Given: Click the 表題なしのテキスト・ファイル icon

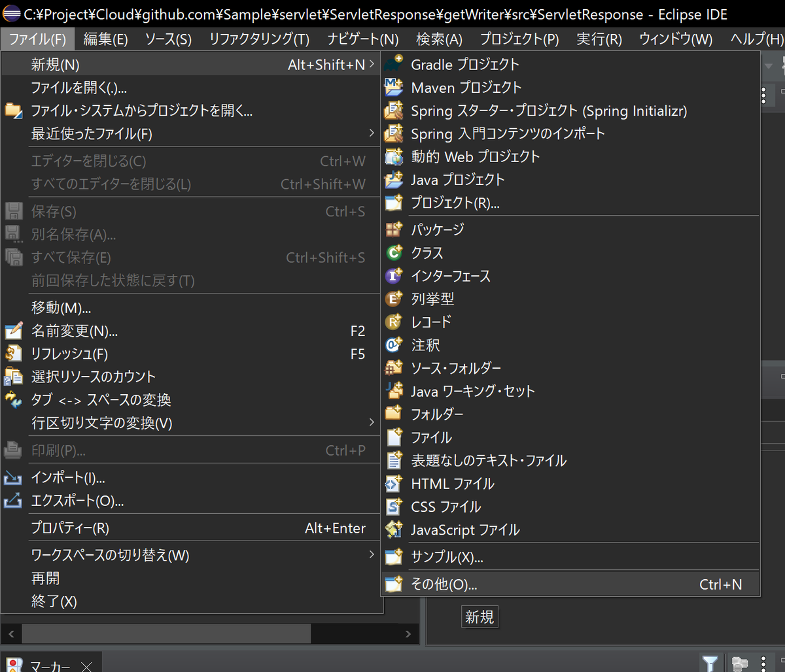Looking at the screenshot, I should coord(394,460).
